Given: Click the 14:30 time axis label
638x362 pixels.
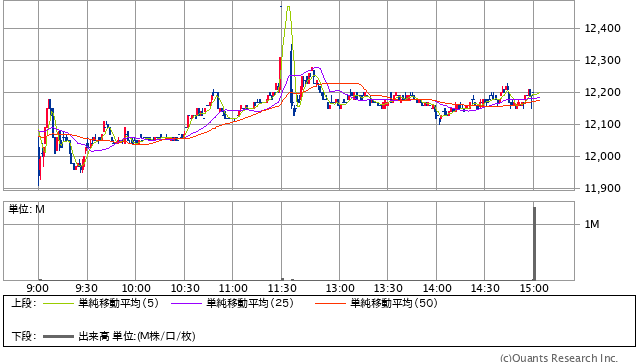Looking at the screenshot, I should 485,288.
